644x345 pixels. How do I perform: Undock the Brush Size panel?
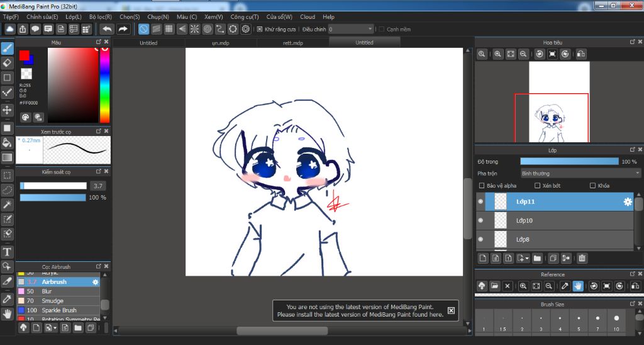coord(633,303)
